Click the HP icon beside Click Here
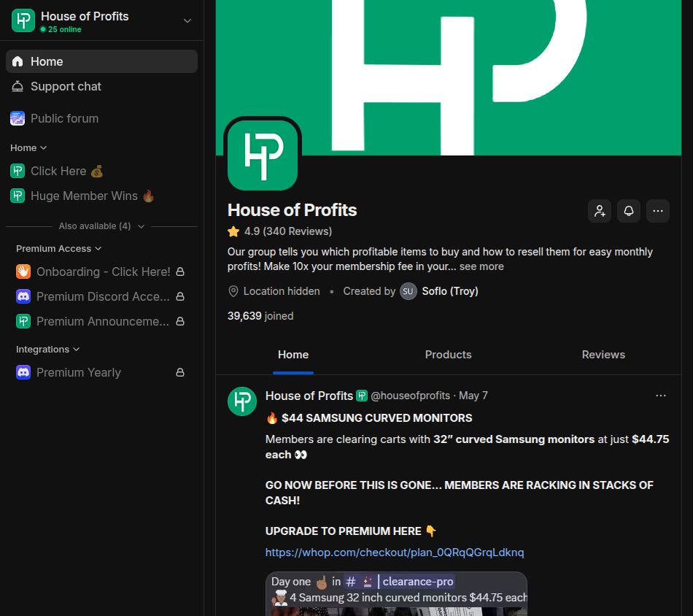The image size is (693, 616). coord(18,171)
